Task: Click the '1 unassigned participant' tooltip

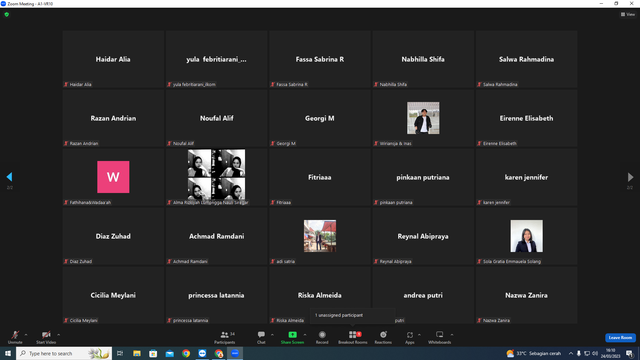Action: [352, 315]
